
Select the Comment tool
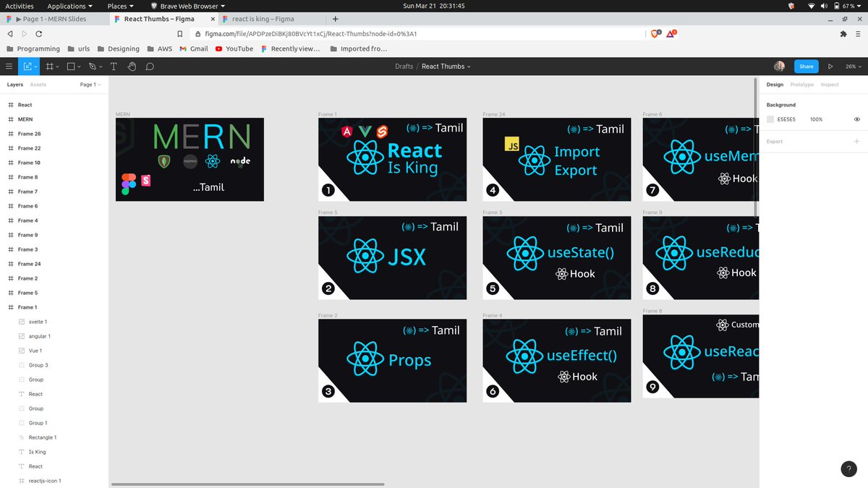[x=150, y=67]
